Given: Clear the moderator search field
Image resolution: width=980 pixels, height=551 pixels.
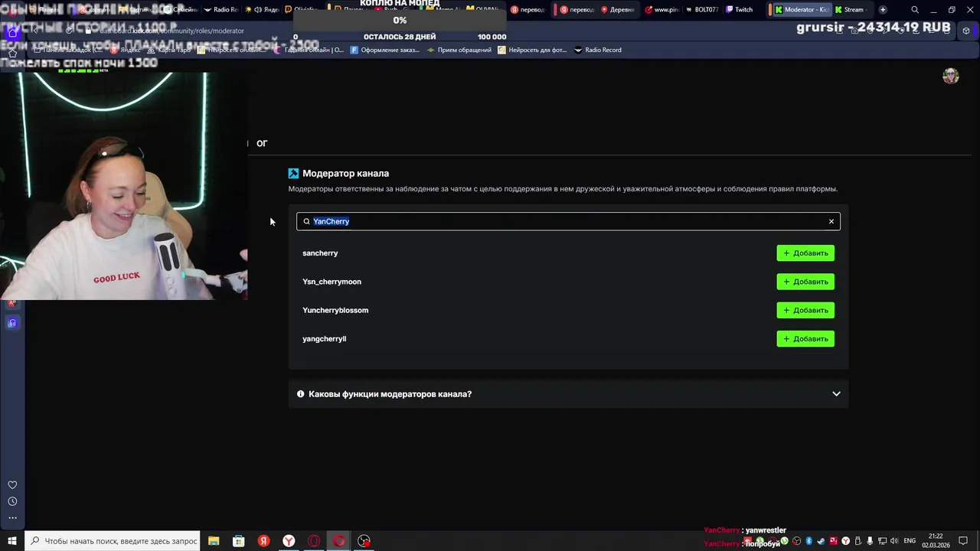Looking at the screenshot, I should coord(831,222).
